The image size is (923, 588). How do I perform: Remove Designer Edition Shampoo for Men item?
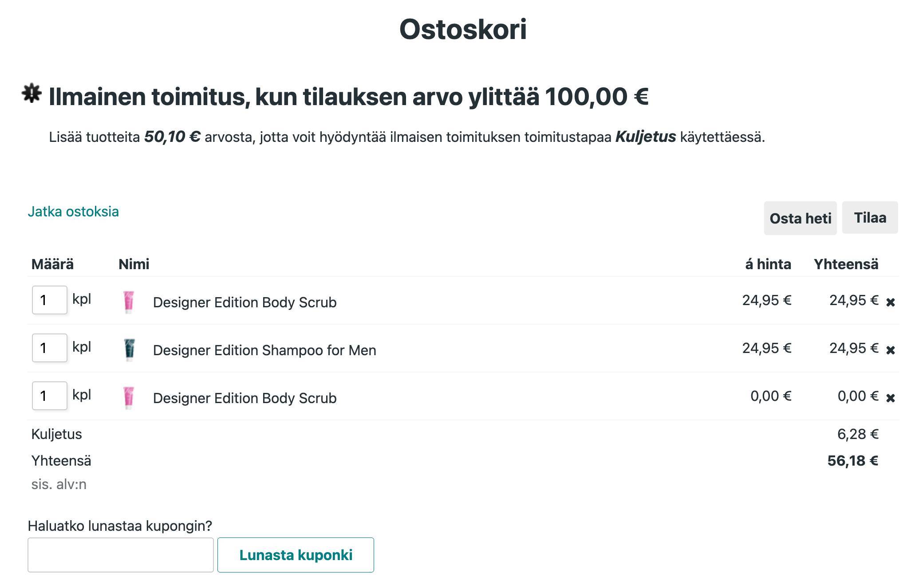(x=890, y=350)
